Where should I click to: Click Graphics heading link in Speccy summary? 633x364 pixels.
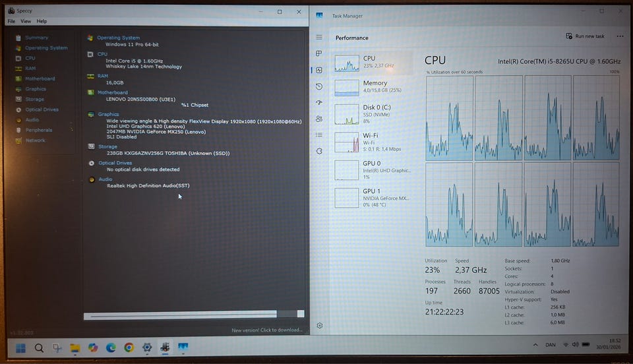coord(109,114)
